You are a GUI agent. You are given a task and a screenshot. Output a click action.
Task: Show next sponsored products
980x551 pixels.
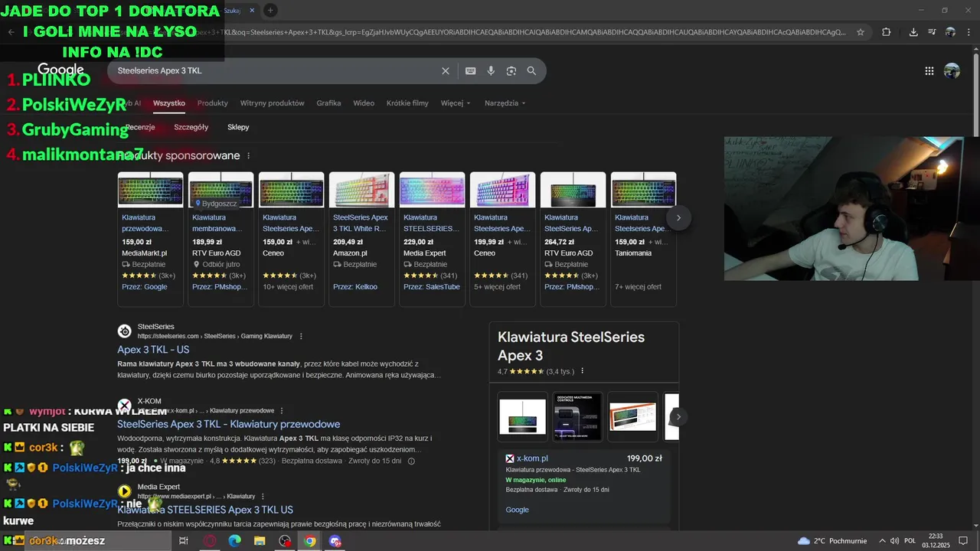pos(678,217)
